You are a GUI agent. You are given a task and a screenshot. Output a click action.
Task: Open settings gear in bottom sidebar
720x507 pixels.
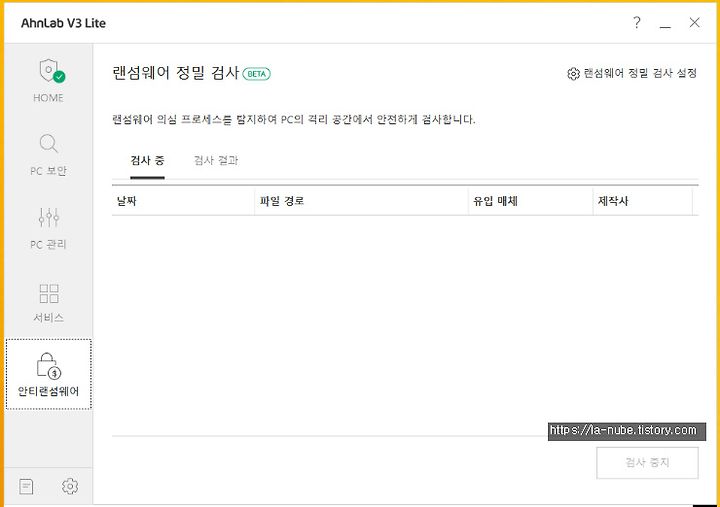point(70,486)
